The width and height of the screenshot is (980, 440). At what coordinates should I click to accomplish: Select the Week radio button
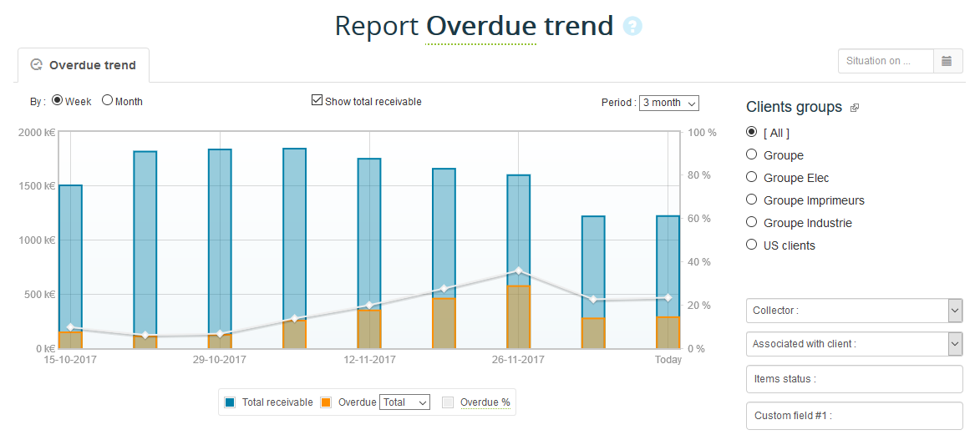click(x=57, y=100)
